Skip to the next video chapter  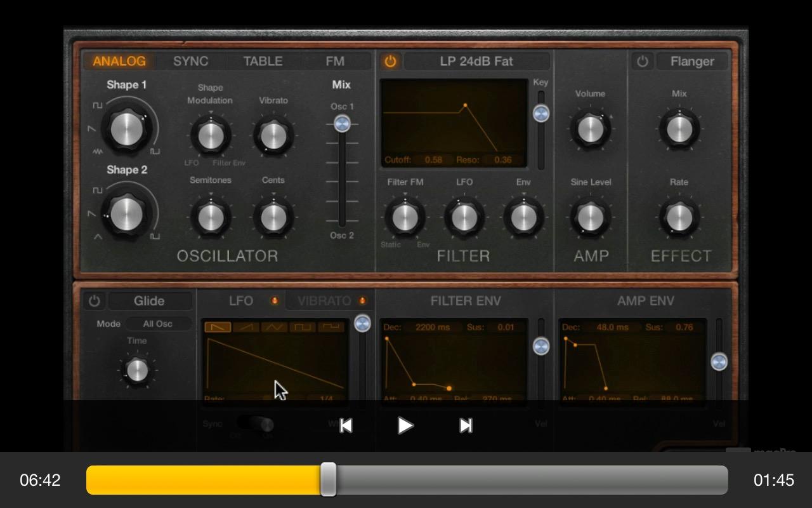[466, 425]
